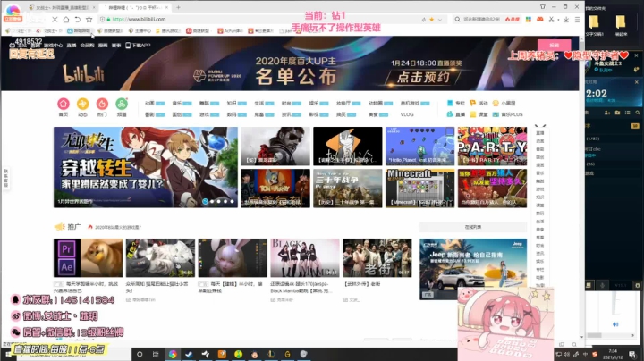Close the active bilibili browser tab
Viewport: 644px width, 361px height.
click(166, 7)
